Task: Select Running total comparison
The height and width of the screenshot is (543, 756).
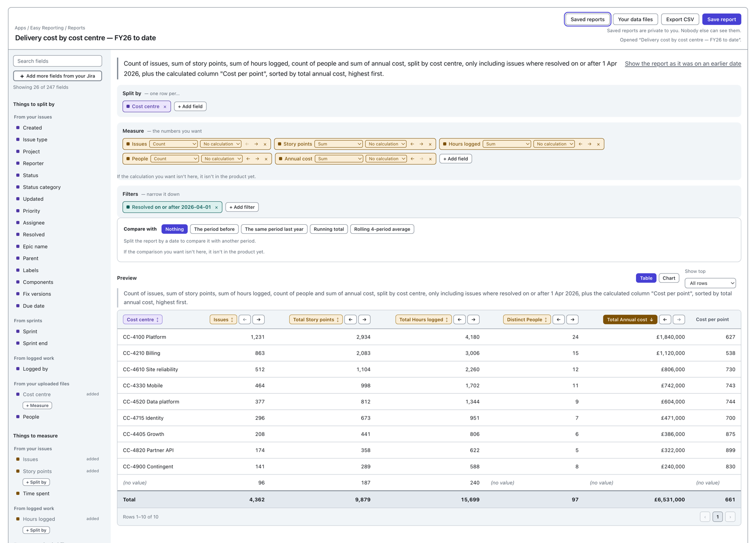Action: pos(329,229)
